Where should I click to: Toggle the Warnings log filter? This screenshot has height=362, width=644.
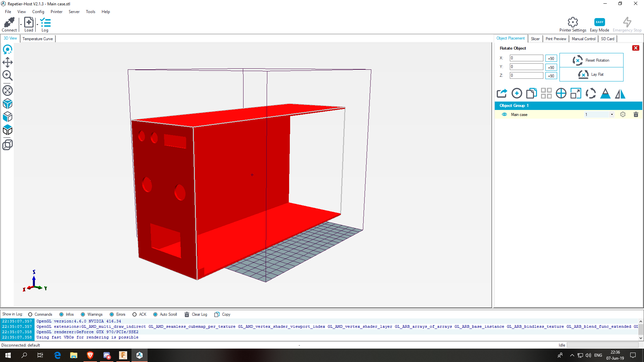(83, 314)
